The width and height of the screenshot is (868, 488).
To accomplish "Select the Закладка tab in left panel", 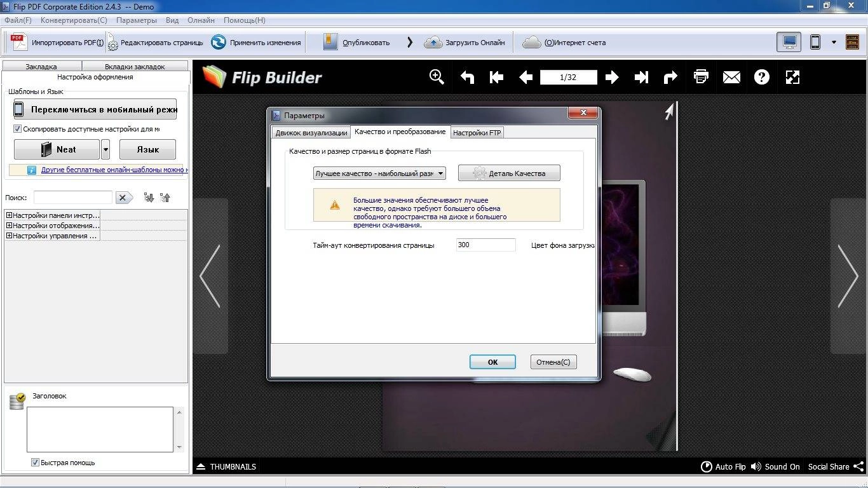I will tap(41, 66).
